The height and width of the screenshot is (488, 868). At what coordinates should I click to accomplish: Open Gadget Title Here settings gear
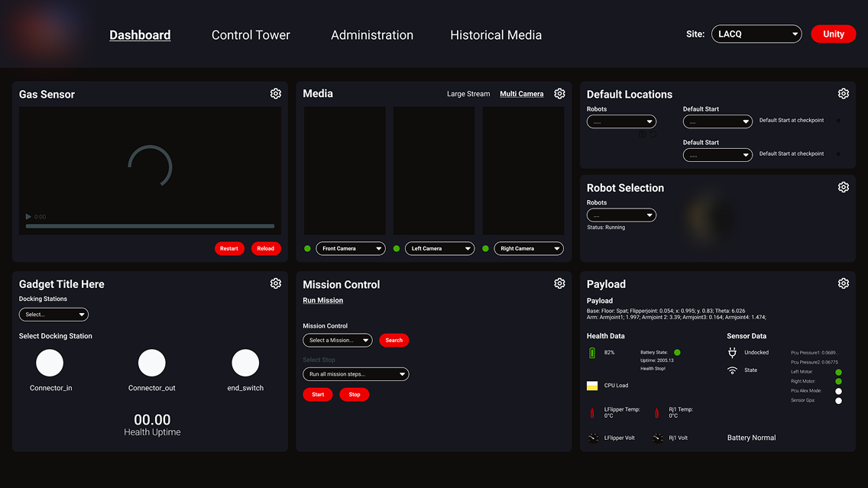click(276, 283)
